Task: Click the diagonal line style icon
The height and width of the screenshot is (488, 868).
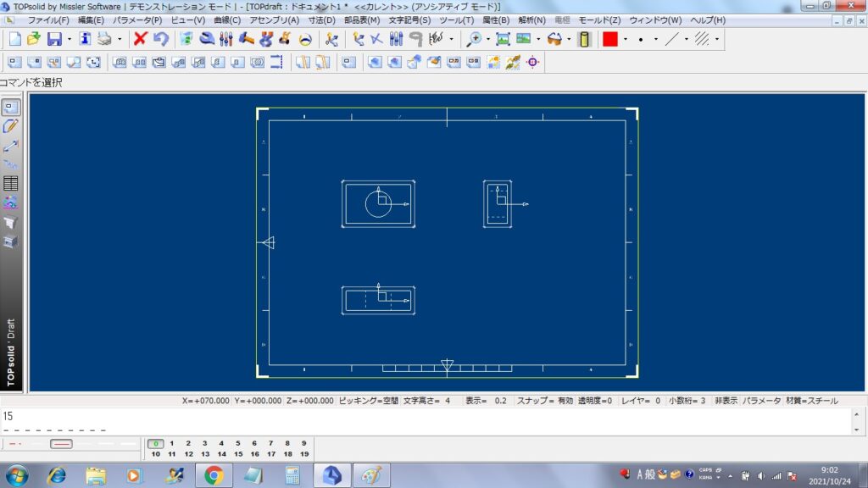Action: point(671,39)
